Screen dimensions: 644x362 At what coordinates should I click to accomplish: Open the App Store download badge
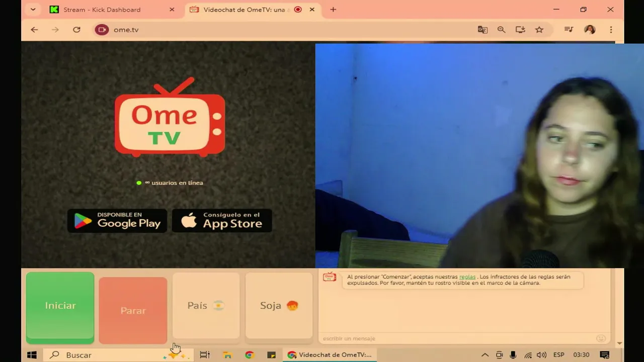222,221
